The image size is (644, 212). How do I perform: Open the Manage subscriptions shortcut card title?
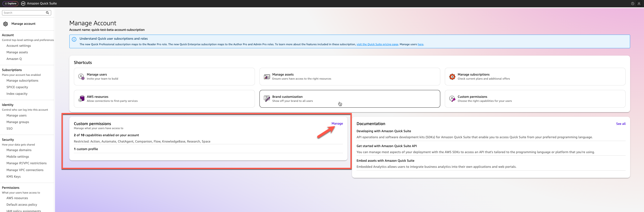click(x=474, y=75)
